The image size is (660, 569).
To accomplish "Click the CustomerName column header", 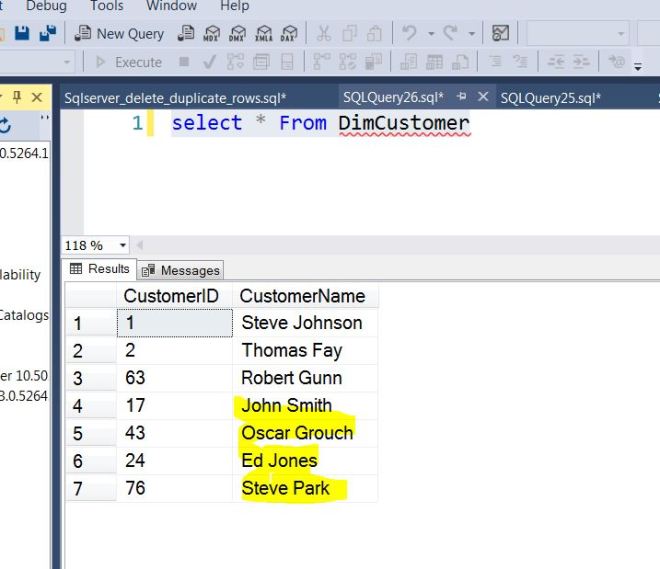I will pyautogui.click(x=302, y=296).
